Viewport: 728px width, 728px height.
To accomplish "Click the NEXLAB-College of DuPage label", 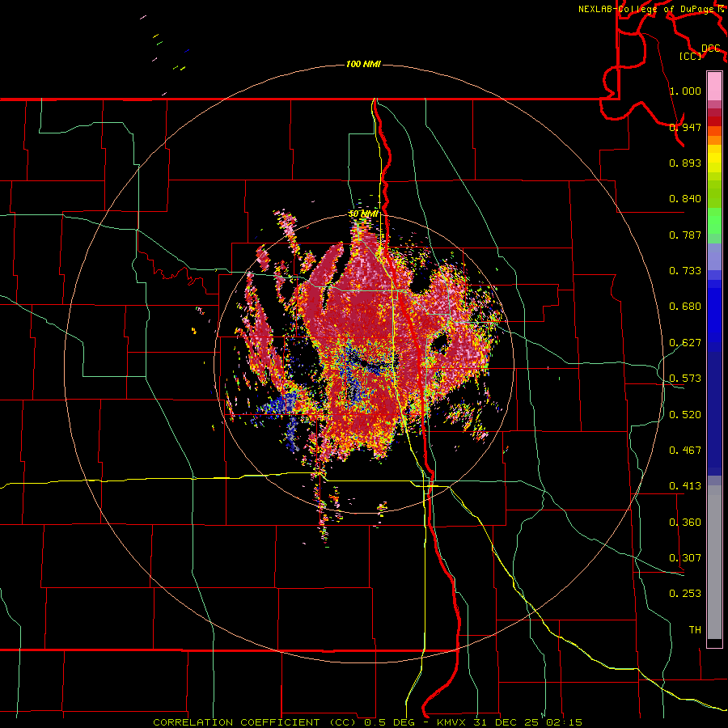I will [648, 9].
